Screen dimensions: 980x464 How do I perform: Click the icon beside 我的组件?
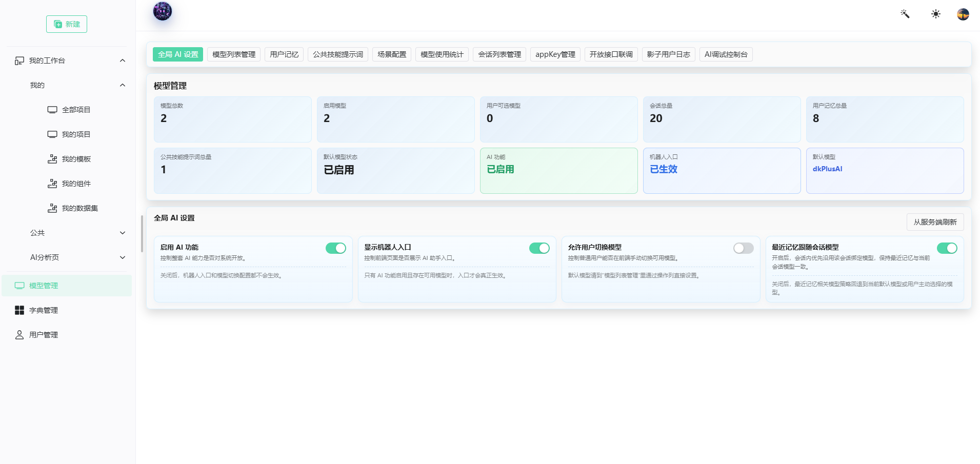pos(52,184)
